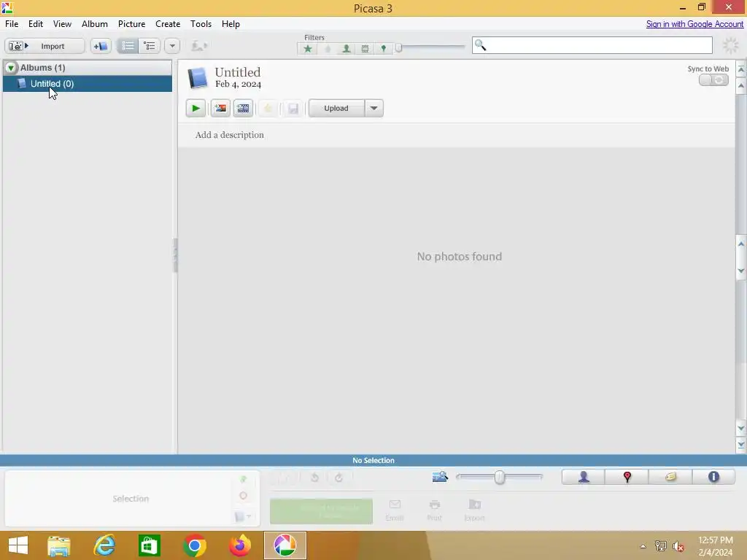
Task: Filter to show uploaded photos only
Action: coord(328,49)
